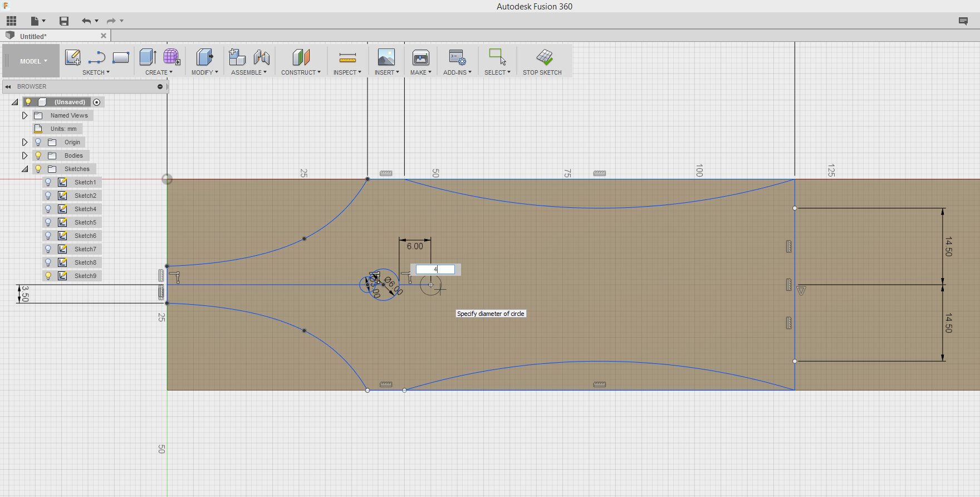Click the Stop Sketch icon

[x=545, y=57]
